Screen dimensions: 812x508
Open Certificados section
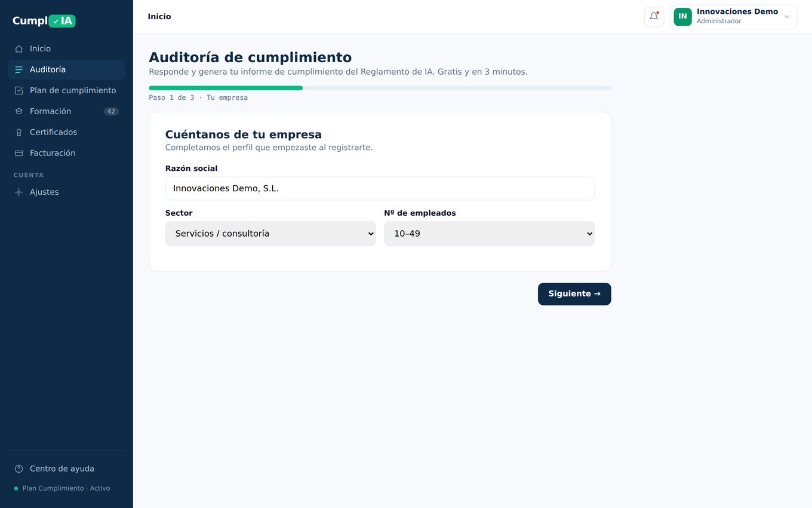pyautogui.click(x=66, y=133)
